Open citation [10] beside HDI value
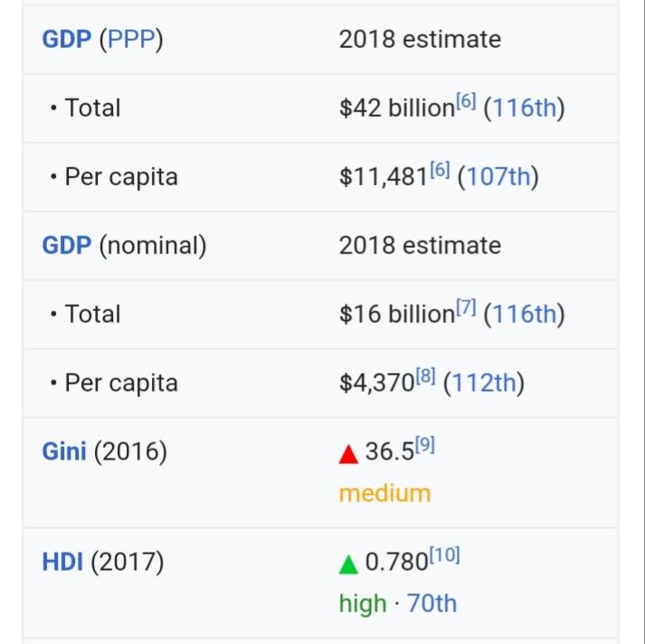Screen dimensions: 645x644 click(445, 554)
